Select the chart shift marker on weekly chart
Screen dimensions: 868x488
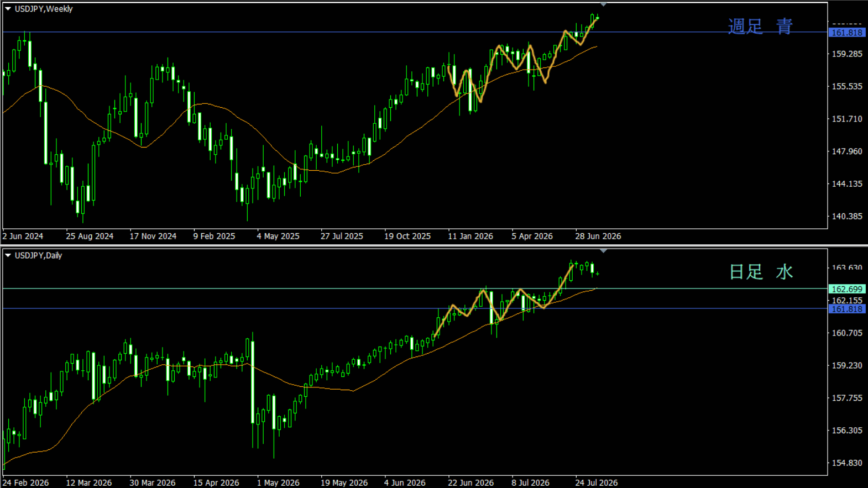pyautogui.click(x=604, y=4)
